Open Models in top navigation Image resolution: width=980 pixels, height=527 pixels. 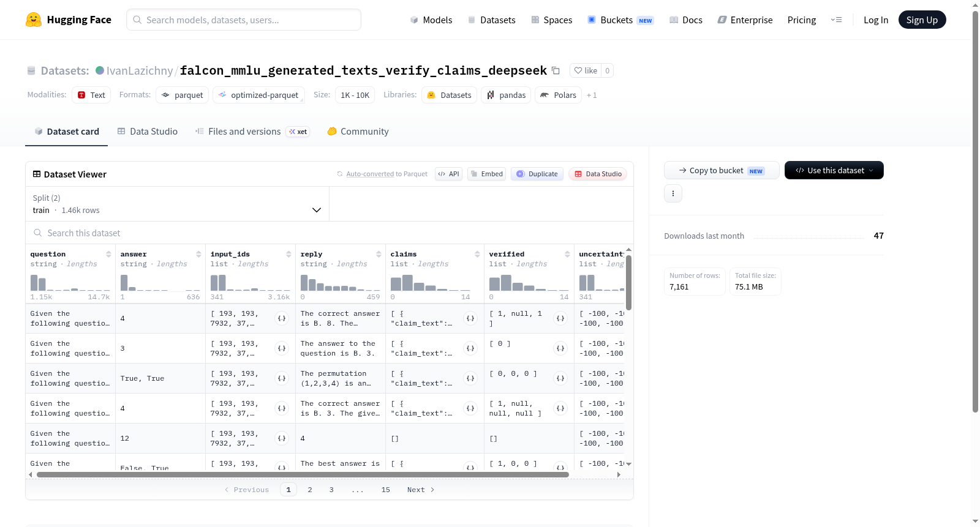(x=431, y=20)
